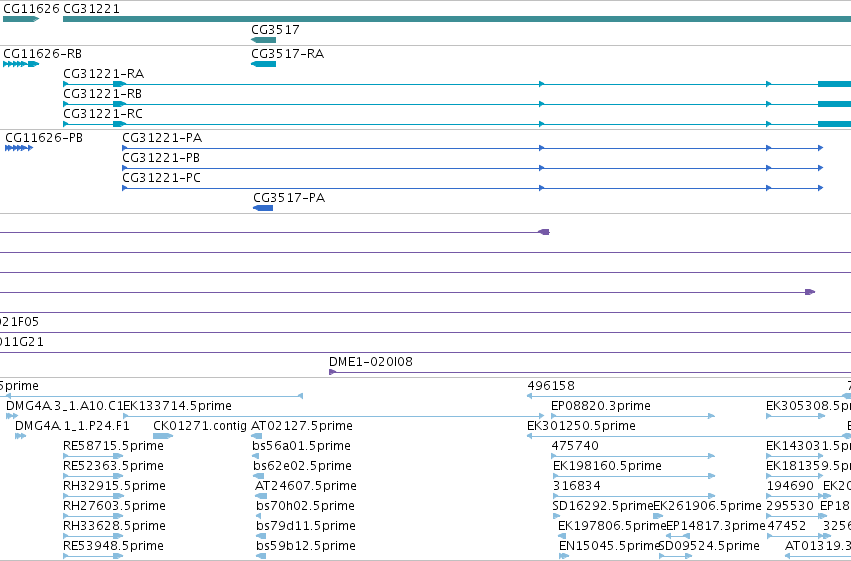Click transcript label CG31221-RA
Screen dimensions: 851x561
(104, 73)
